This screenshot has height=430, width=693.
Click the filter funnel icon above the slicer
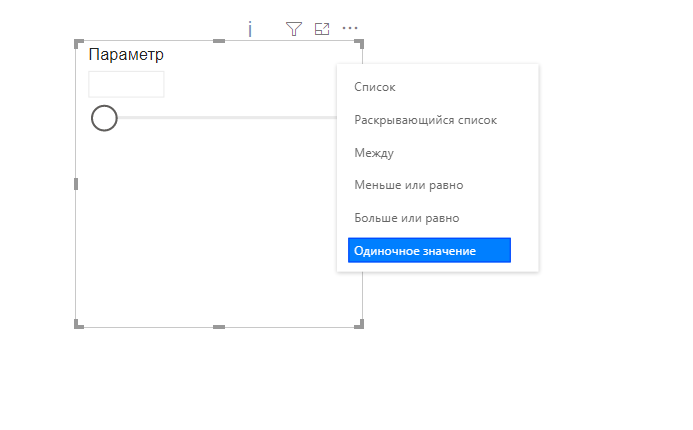(294, 29)
